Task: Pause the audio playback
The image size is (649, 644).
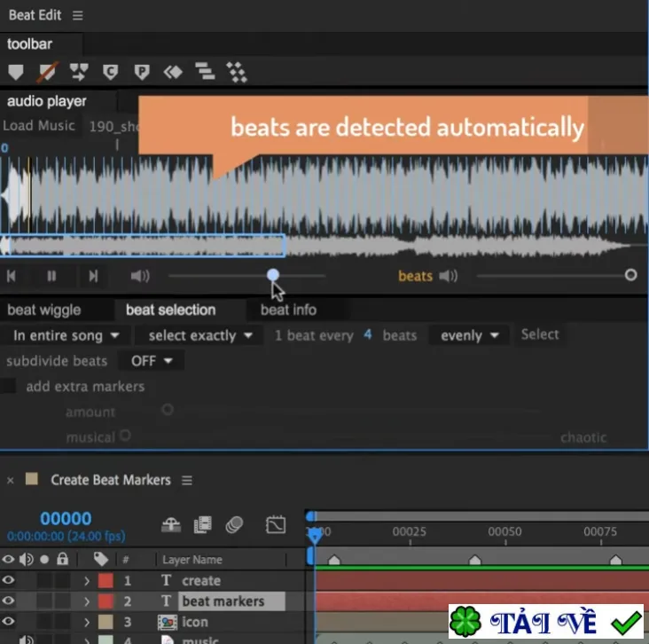Action: tap(51, 276)
